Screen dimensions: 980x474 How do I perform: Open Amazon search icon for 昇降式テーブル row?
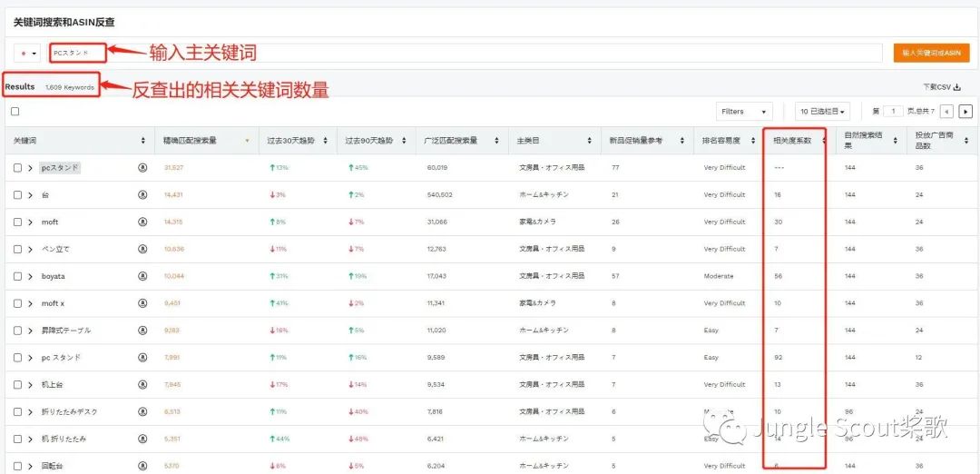click(142, 331)
